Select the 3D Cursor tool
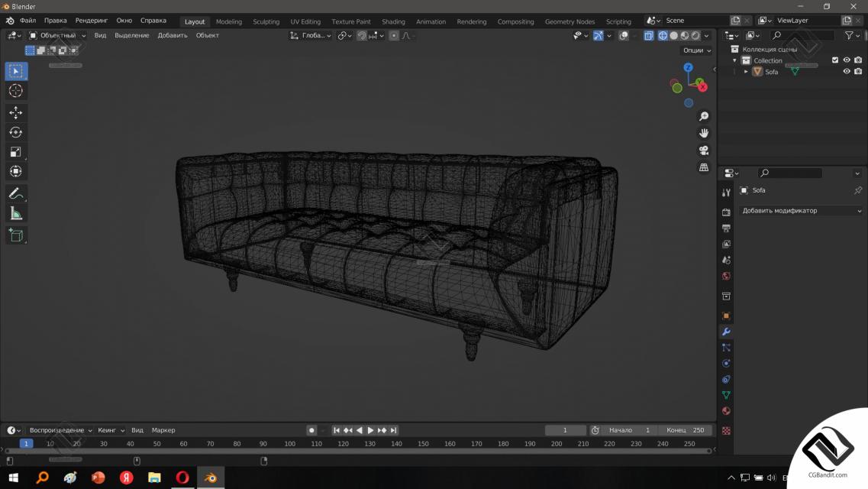 point(15,91)
